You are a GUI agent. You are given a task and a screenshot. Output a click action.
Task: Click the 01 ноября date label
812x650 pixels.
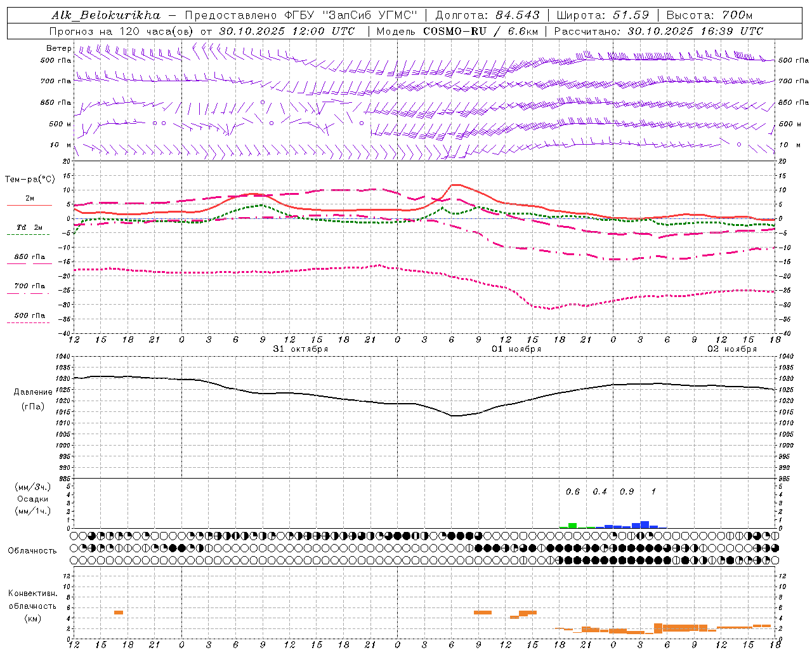click(x=516, y=349)
